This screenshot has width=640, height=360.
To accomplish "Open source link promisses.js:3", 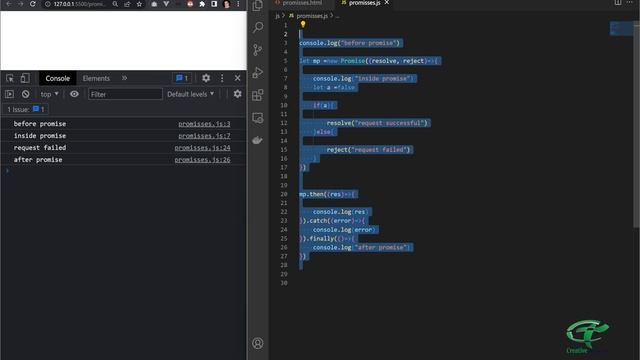I will (x=204, y=124).
